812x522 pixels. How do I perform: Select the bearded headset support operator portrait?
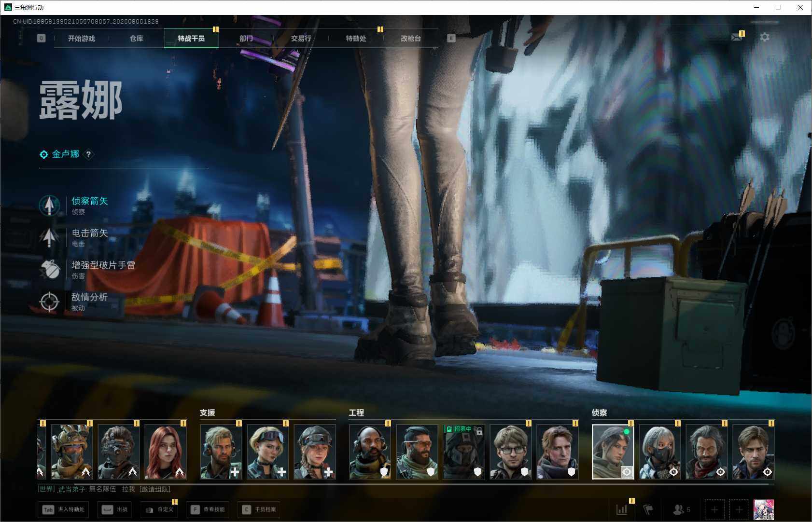pyautogui.click(x=221, y=452)
